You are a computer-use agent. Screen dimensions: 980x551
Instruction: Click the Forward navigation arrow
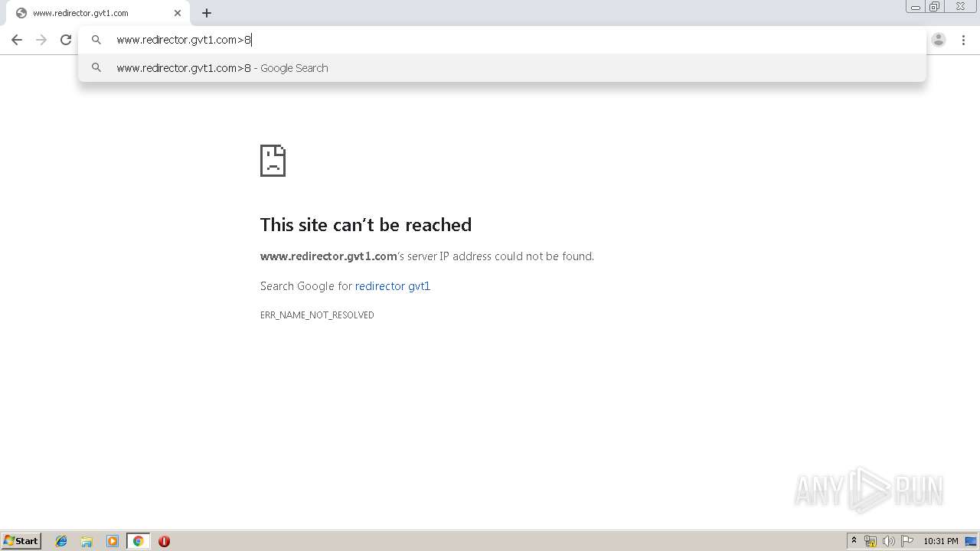click(x=41, y=40)
